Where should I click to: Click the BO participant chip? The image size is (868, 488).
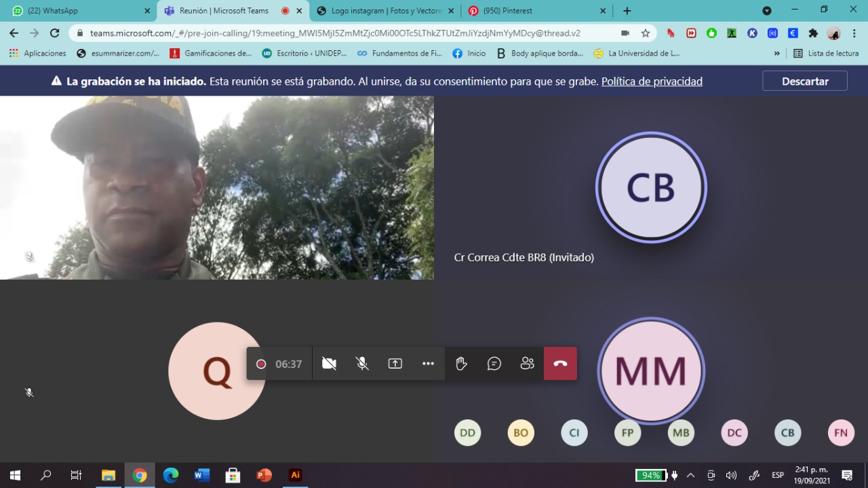tap(521, 433)
